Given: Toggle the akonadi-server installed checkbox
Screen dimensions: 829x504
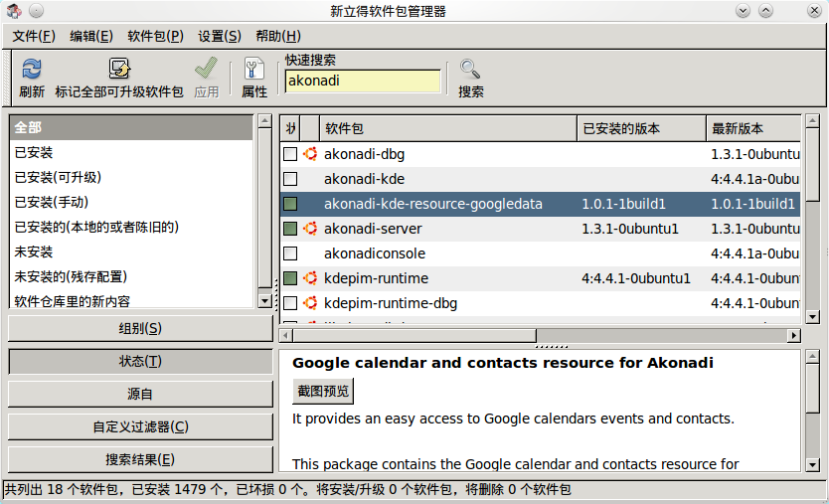Looking at the screenshot, I should 290,229.
